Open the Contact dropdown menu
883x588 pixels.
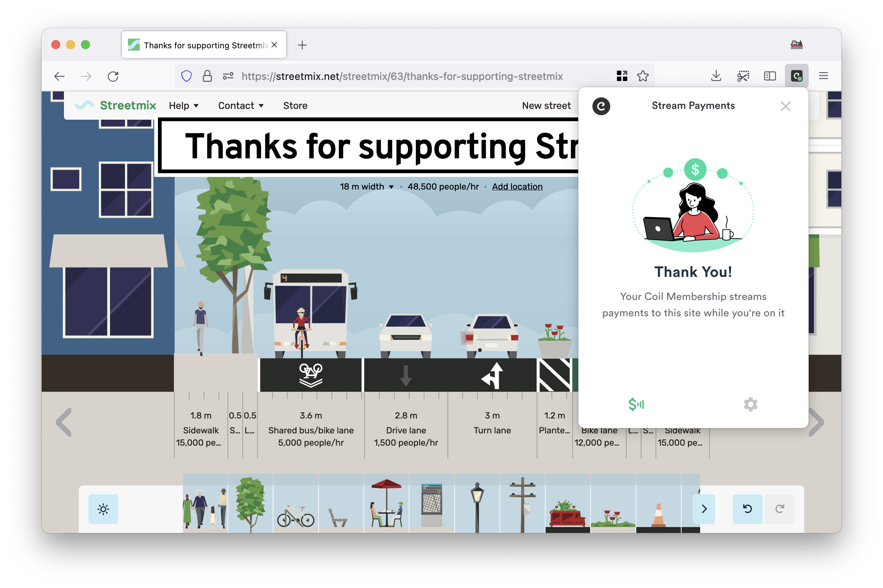tap(240, 106)
